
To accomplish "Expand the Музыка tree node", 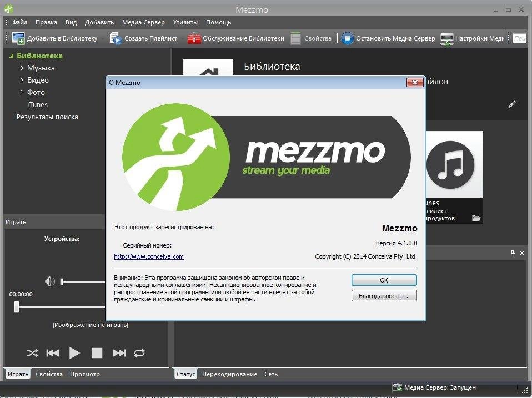I will click(x=22, y=68).
